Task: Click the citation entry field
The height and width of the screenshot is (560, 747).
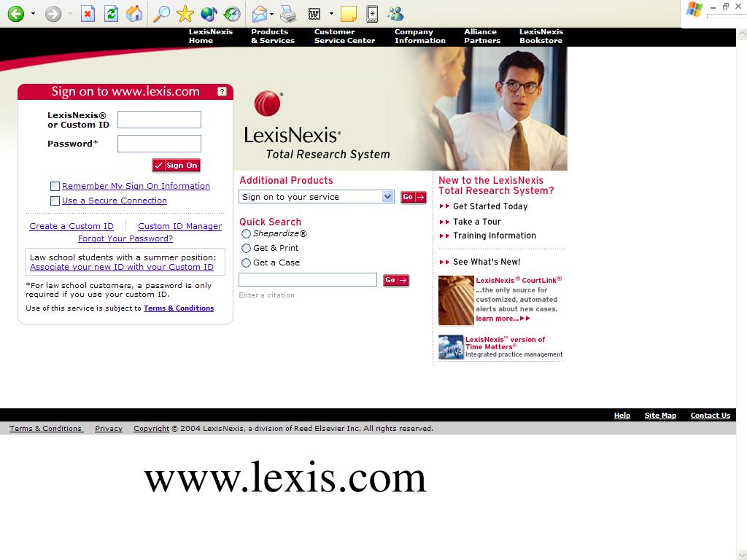Action: [x=308, y=280]
